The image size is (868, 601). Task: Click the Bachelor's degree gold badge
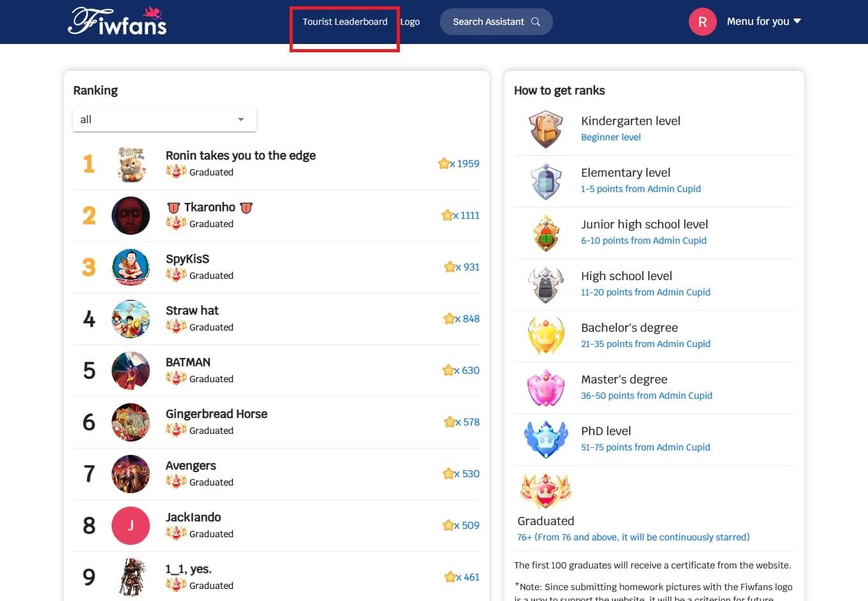545,336
